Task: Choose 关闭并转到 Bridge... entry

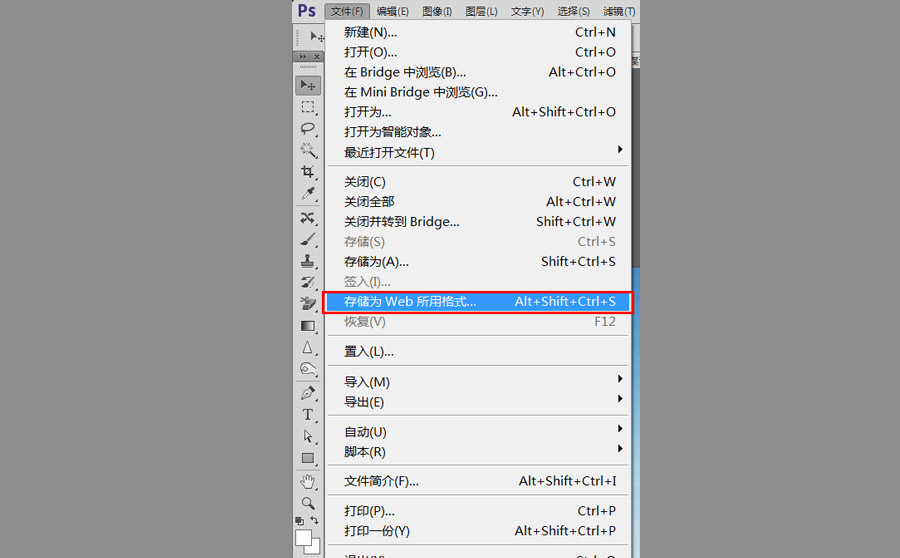Action: coord(479,222)
